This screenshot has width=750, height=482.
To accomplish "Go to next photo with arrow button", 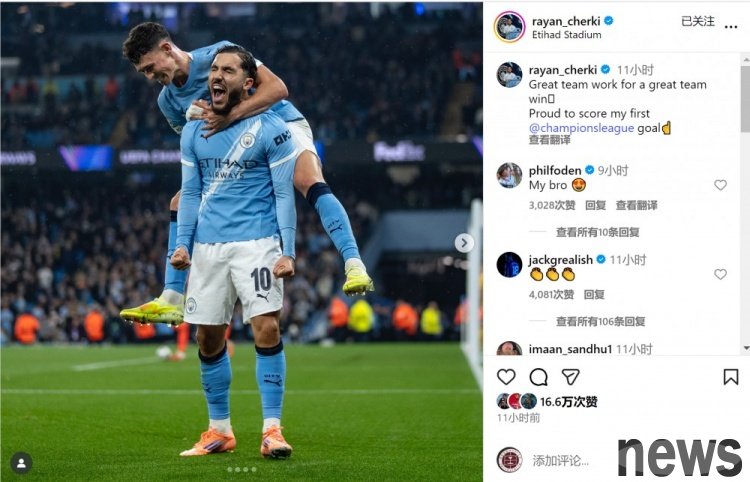I will (464, 243).
